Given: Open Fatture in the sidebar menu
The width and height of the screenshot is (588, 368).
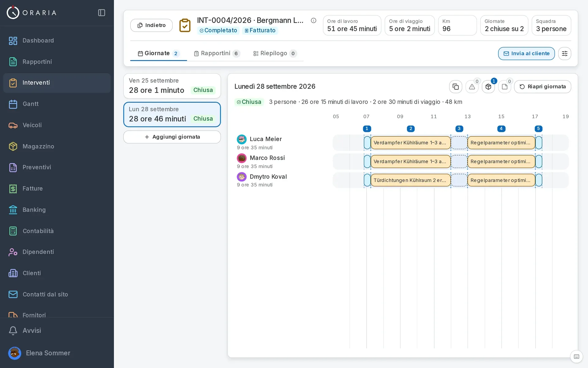Looking at the screenshot, I should [57, 189].
